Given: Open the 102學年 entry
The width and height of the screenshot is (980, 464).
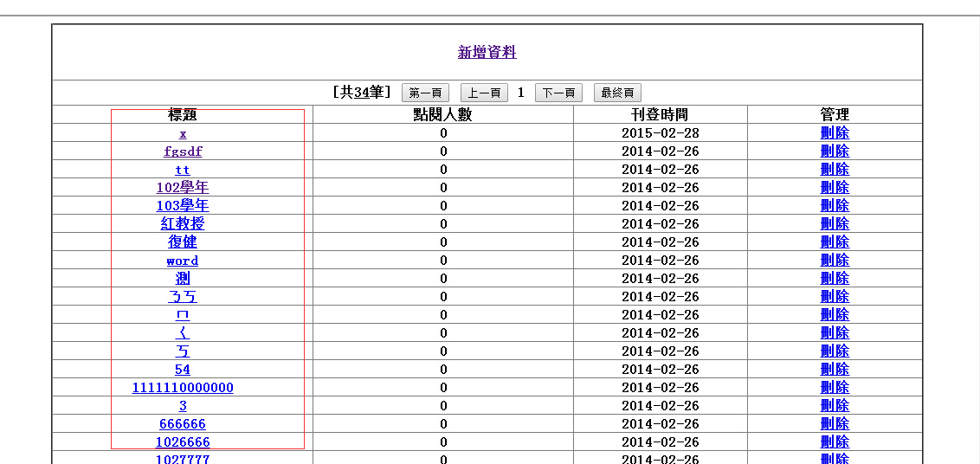Looking at the screenshot, I should click(183, 188).
